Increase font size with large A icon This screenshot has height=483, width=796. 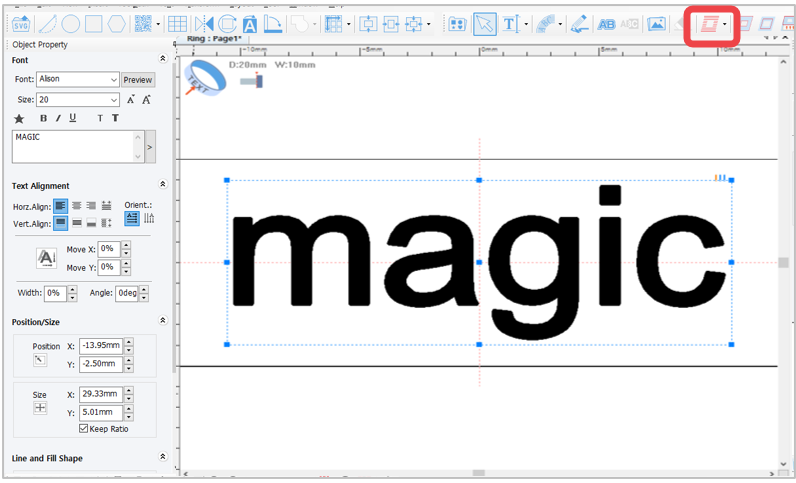[x=146, y=100]
